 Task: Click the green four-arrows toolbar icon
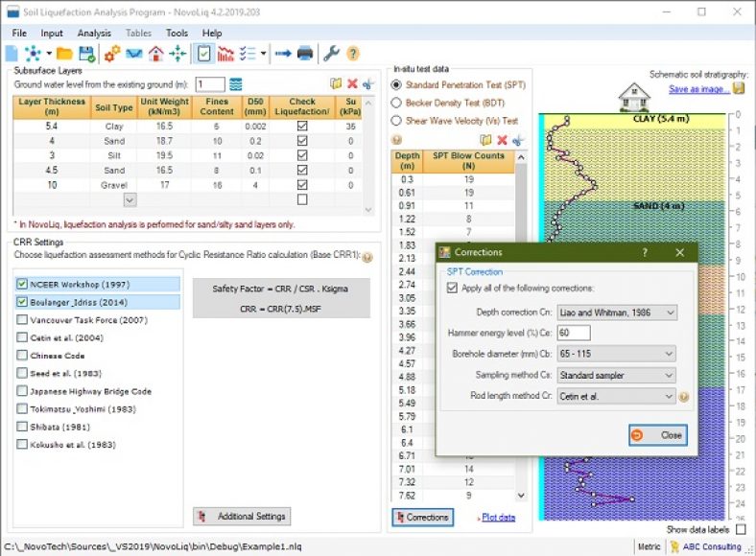point(177,54)
